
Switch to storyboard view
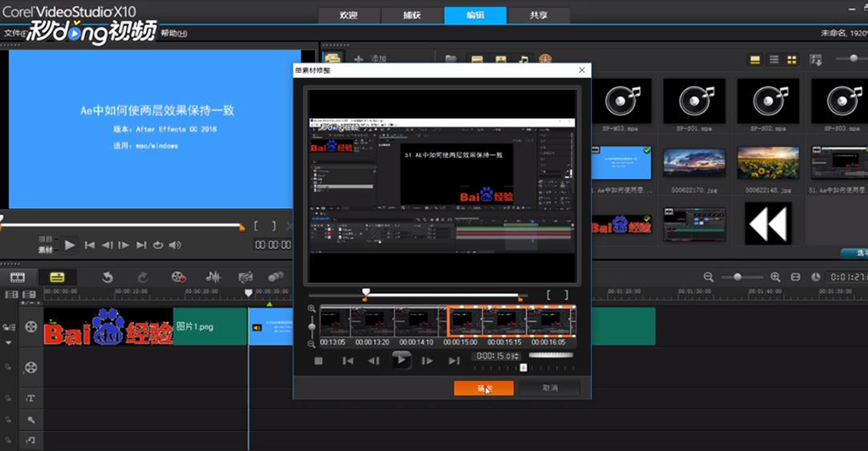coord(17,278)
